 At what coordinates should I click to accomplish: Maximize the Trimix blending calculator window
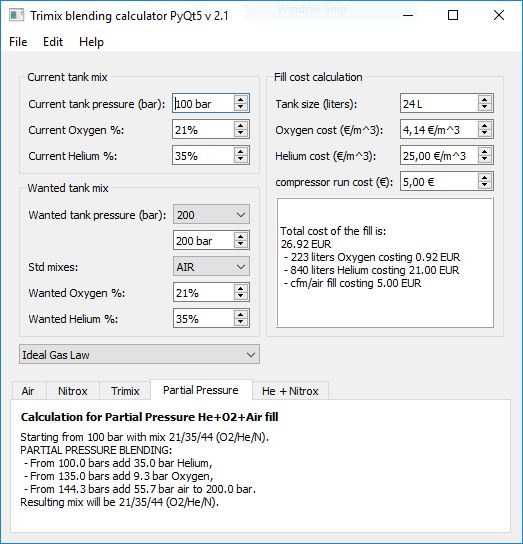(453, 15)
